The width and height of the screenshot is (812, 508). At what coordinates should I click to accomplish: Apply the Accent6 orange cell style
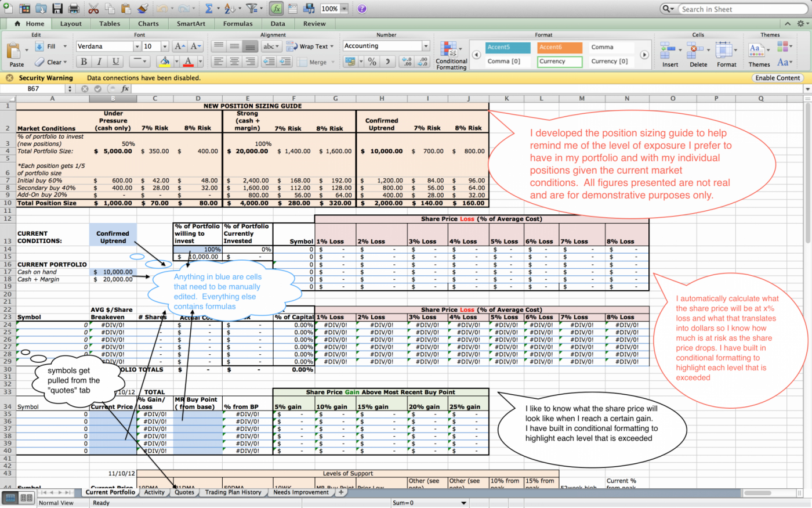(560, 48)
